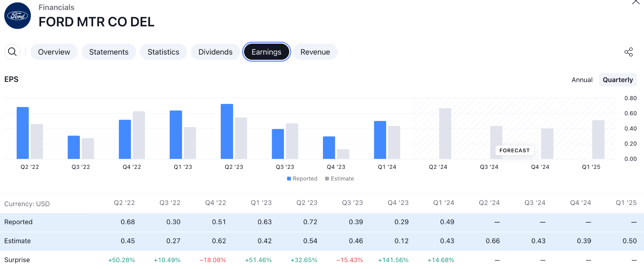Select the Quarterly EPS view
The image size is (644, 269).
618,80
